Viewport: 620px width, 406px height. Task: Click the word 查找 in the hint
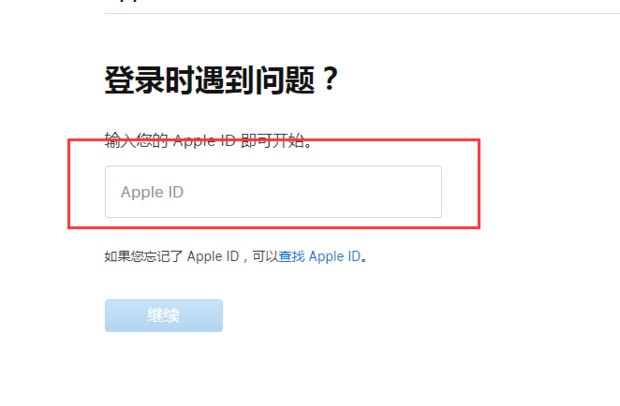coord(292,257)
